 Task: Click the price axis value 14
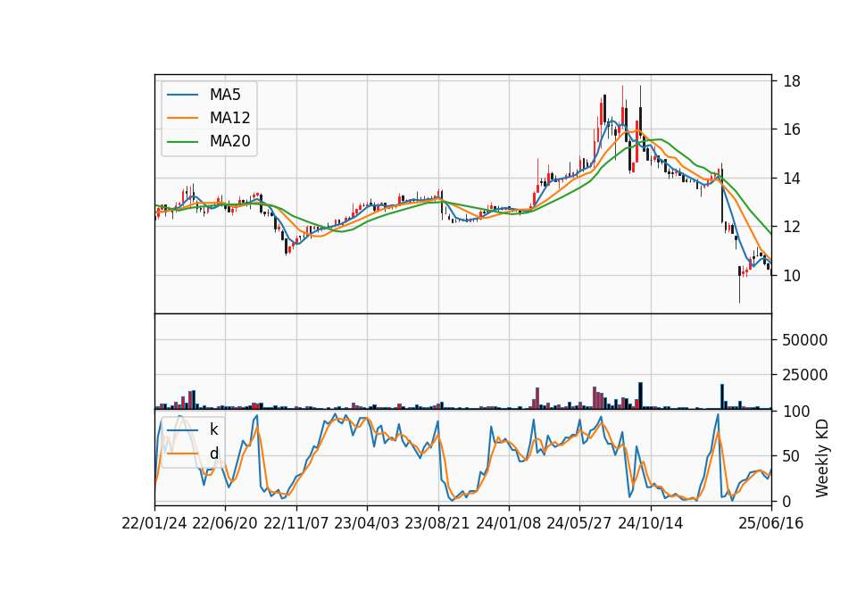(x=792, y=179)
